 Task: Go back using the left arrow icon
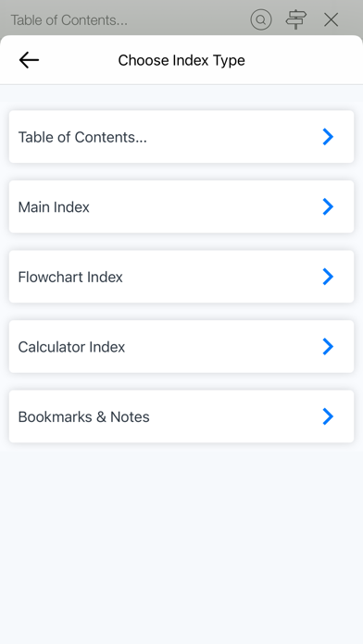(x=29, y=60)
